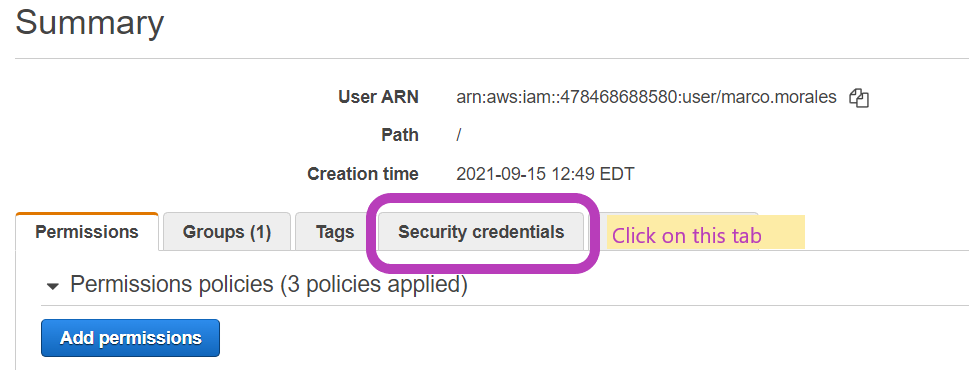This screenshot has height=370, width=969.
Task: Collapse the Permissions policies section triangle
Action: pos(53,286)
